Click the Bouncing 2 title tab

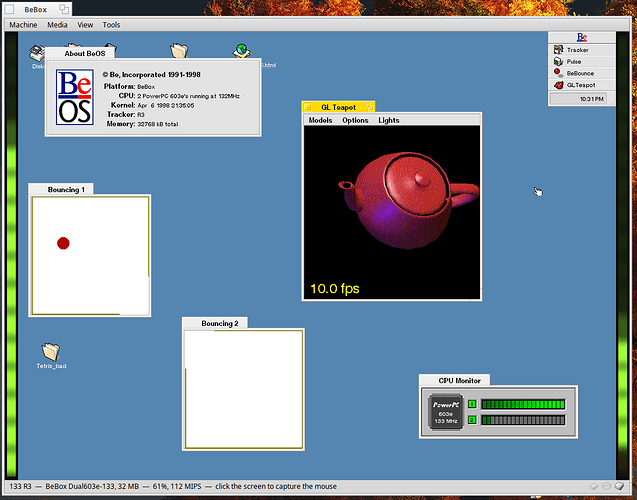[x=215, y=323]
